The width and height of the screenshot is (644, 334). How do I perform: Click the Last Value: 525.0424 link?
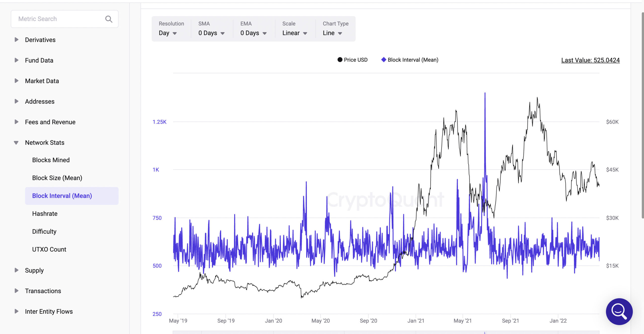click(x=590, y=60)
